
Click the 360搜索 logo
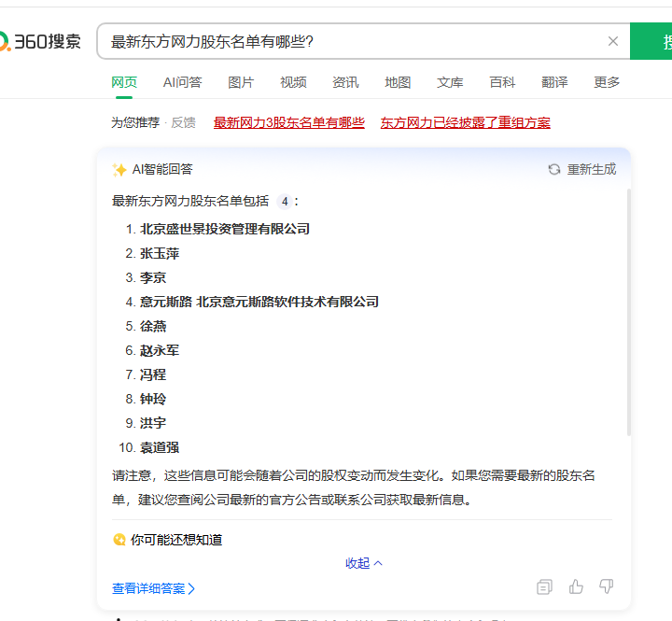click(x=40, y=41)
